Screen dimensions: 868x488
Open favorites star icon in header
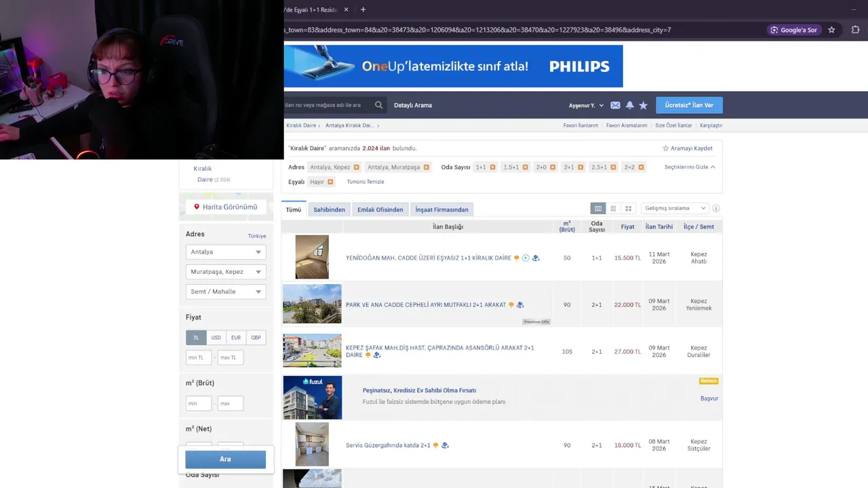click(643, 105)
